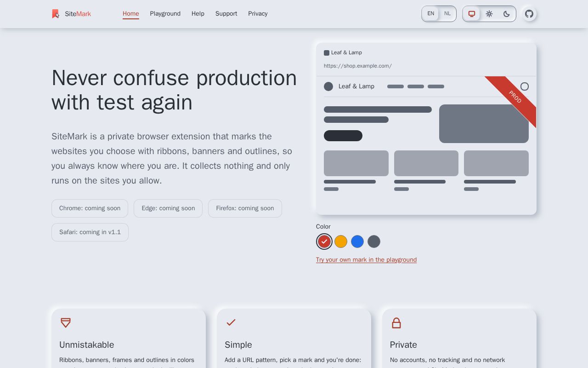Go to the Home nav item

pyautogui.click(x=131, y=14)
